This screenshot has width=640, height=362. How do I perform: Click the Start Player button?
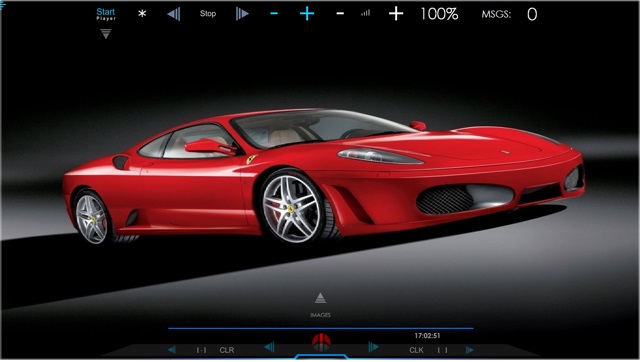[x=106, y=14]
